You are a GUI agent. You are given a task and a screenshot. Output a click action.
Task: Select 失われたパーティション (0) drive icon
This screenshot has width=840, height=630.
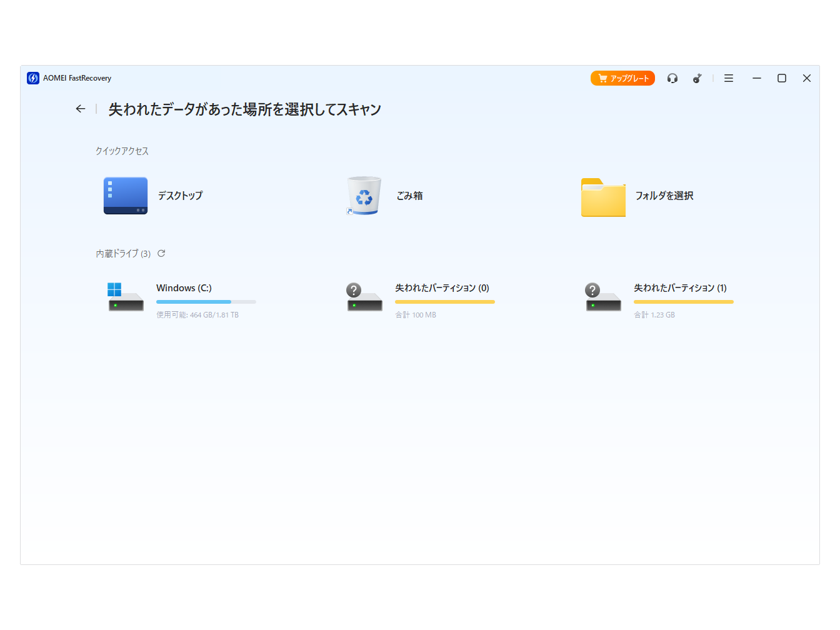pos(364,297)
